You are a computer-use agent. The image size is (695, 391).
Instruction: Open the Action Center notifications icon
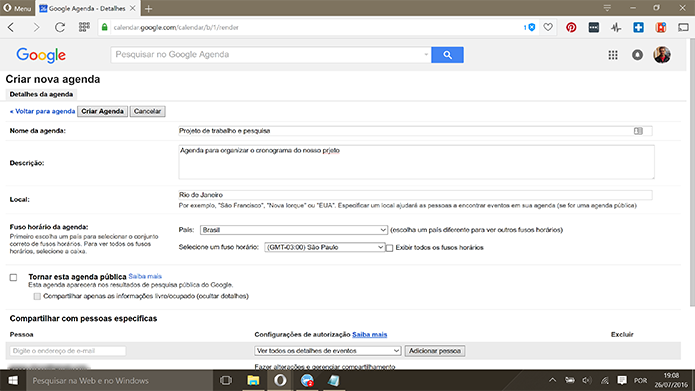point(622,380)
